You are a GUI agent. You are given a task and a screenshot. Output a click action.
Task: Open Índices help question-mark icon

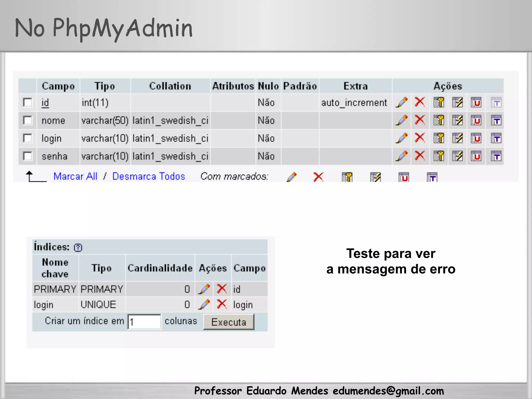click(78, 248)
